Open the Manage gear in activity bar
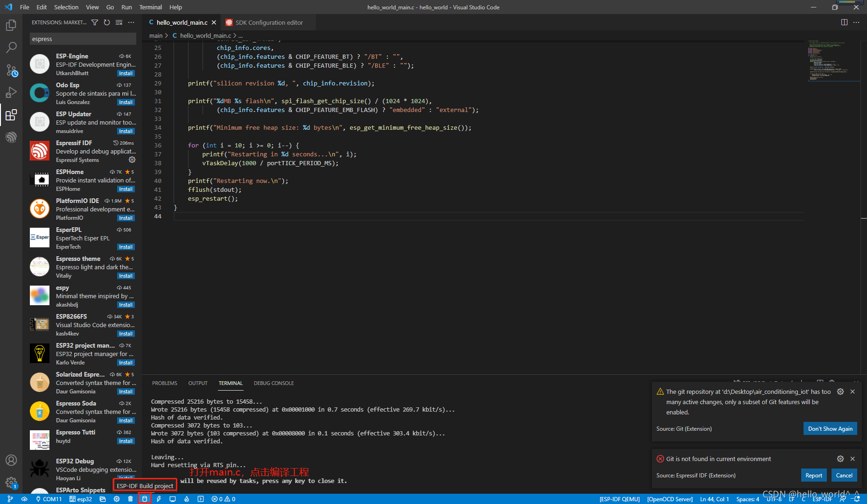This screenshot has width=867, height=504. [x=11, y=483]
